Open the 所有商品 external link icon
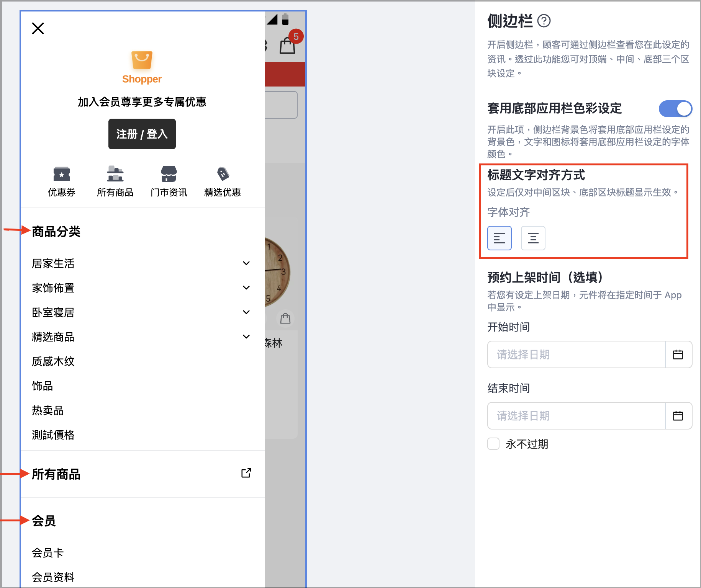This screenshot has height=588, width=701. coord(246,473)
